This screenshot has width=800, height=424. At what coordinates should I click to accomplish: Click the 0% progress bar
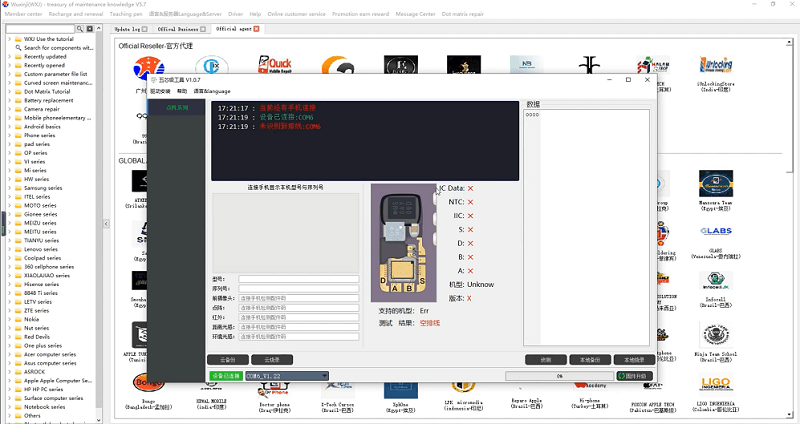pos(559,376)
